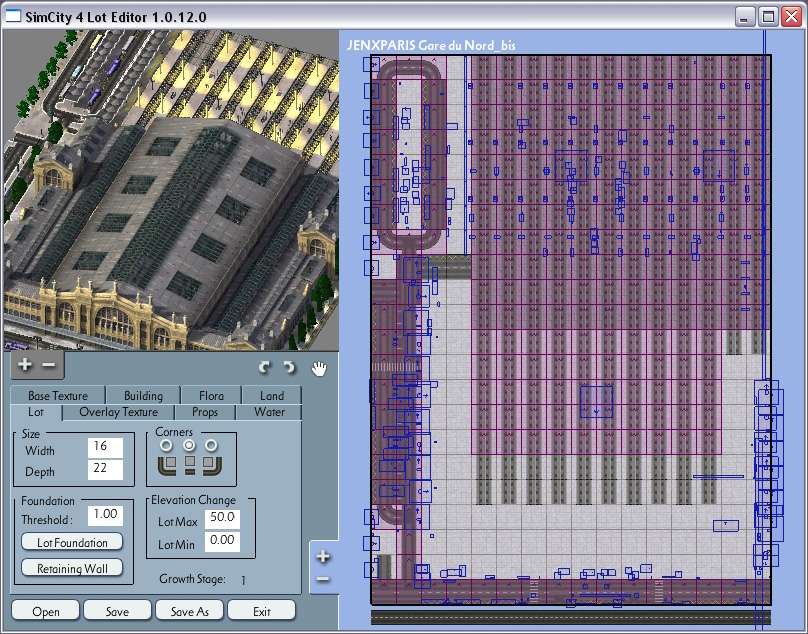Select the hand pan tool
Image resolution: width=808 pixels, height=634 pixels.
[319, 369]
